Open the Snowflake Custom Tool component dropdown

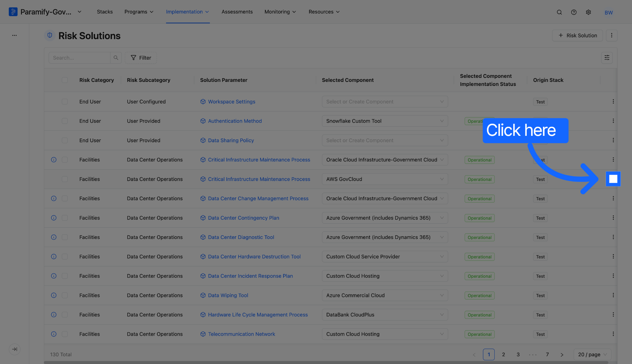[385, 121]
